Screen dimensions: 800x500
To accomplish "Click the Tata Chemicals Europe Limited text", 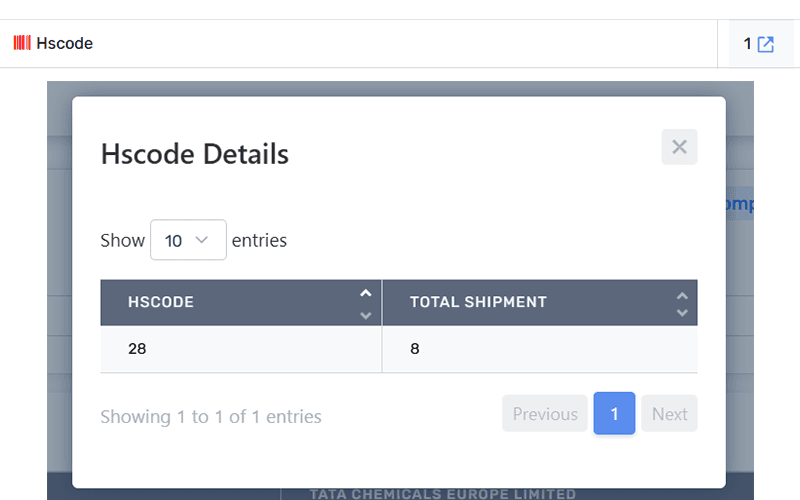I will click(443, 494).
